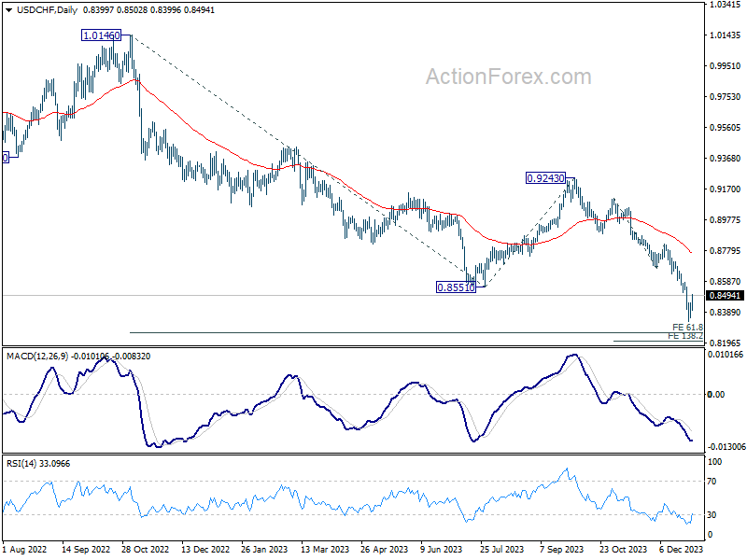The width and height of the screenshot is (747, 560).
Task: Select the 1.03415 price axis value
Action: click(725, 5)
